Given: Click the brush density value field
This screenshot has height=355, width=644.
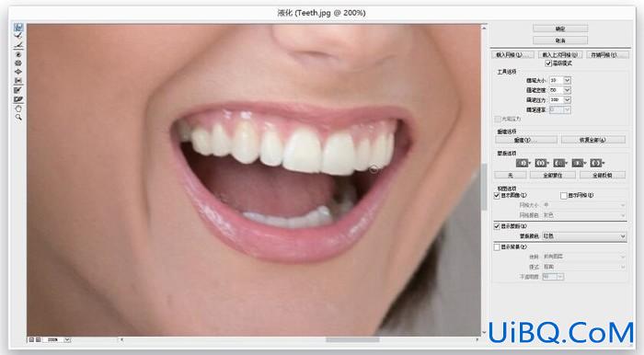Looking at the screenshot, I should click(556, 90).
